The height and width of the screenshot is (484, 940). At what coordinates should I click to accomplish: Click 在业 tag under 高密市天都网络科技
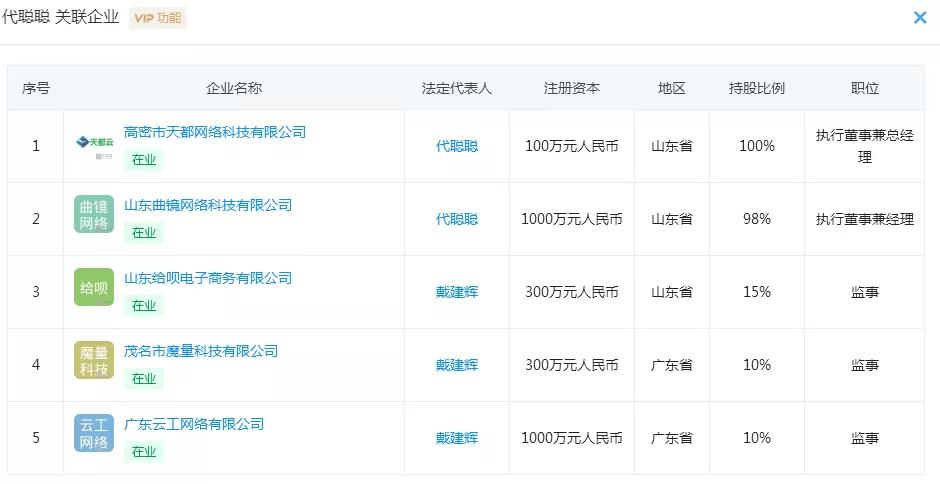pos(144,160)
